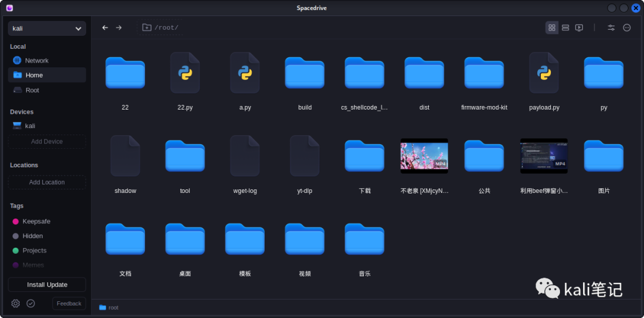
Task: Open Network in the sidebar
Action: click(x=36, y=61)
